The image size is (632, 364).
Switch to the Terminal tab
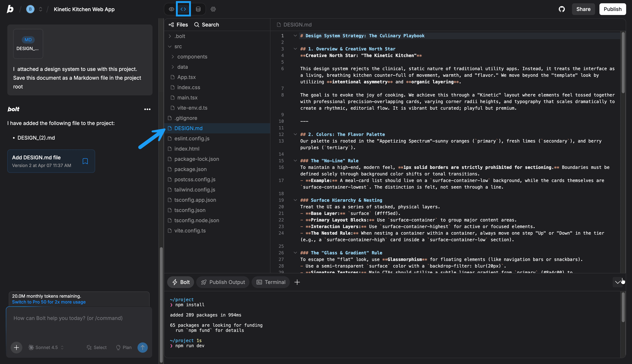click(271, 282)
